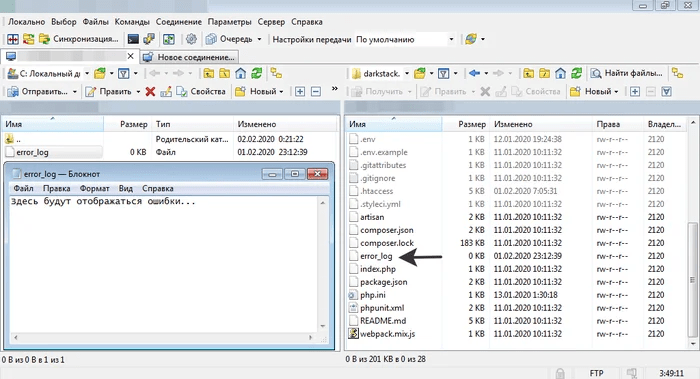Click the local Править edit button

pos(108,92)
